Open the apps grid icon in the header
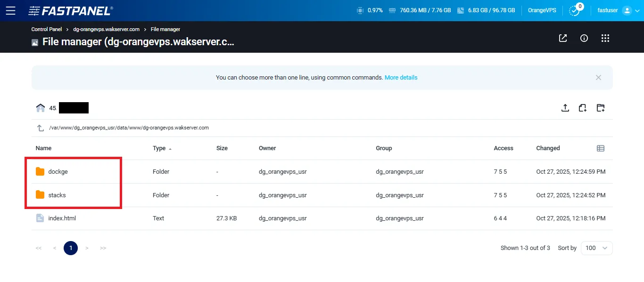The image size is (644, 282). click(605, 38)
